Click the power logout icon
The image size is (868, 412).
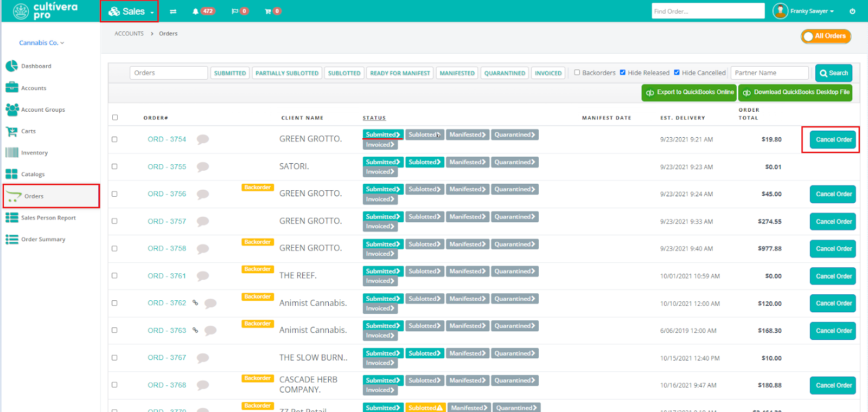point(852,11)
